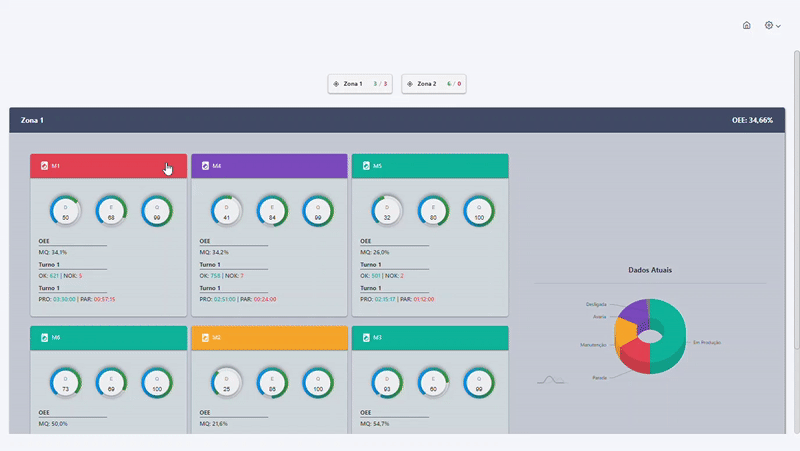The image size is (800, 451).
Task: Click the machine icon on M6 card
Action: pos(44,337)
